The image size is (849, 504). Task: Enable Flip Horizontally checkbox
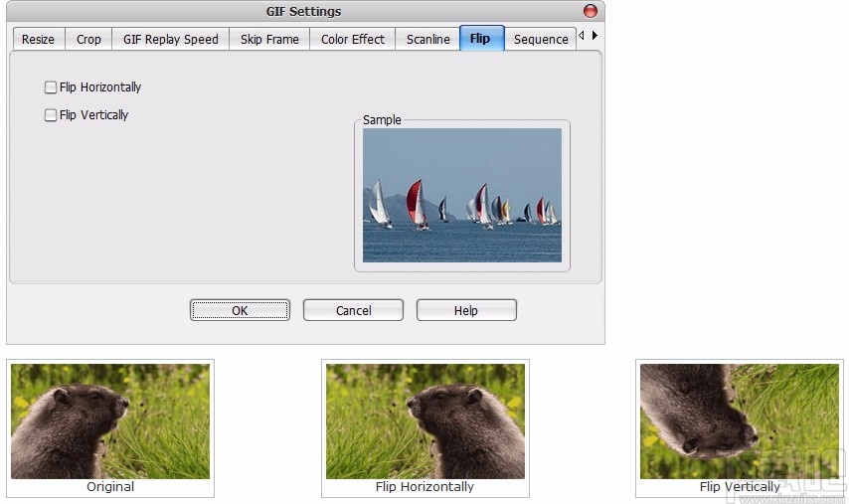pyautogui.click(x=51, y=87)
